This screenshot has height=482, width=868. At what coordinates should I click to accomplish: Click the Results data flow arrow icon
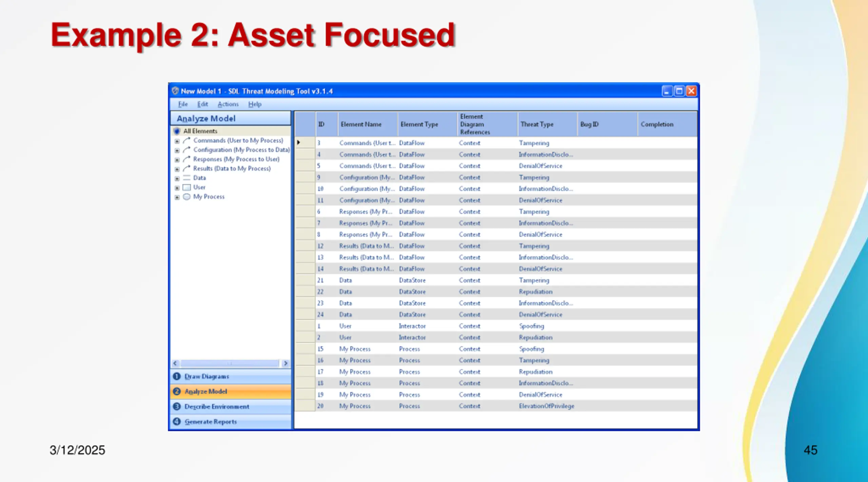pos(186,168)
